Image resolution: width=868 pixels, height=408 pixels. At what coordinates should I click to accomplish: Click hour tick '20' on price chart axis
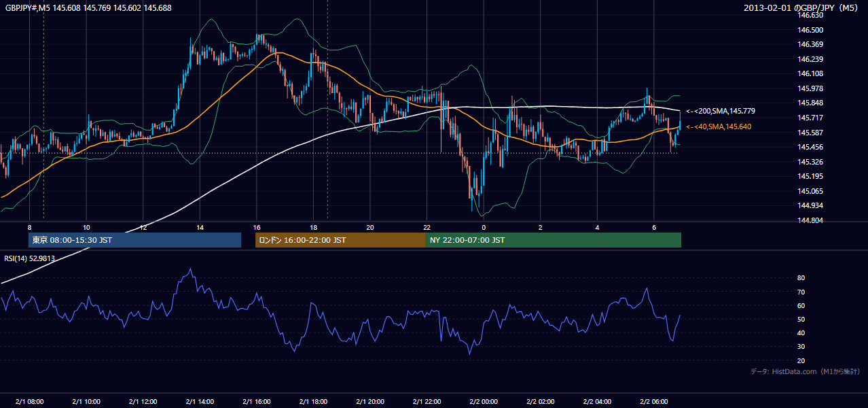(369, 227)
